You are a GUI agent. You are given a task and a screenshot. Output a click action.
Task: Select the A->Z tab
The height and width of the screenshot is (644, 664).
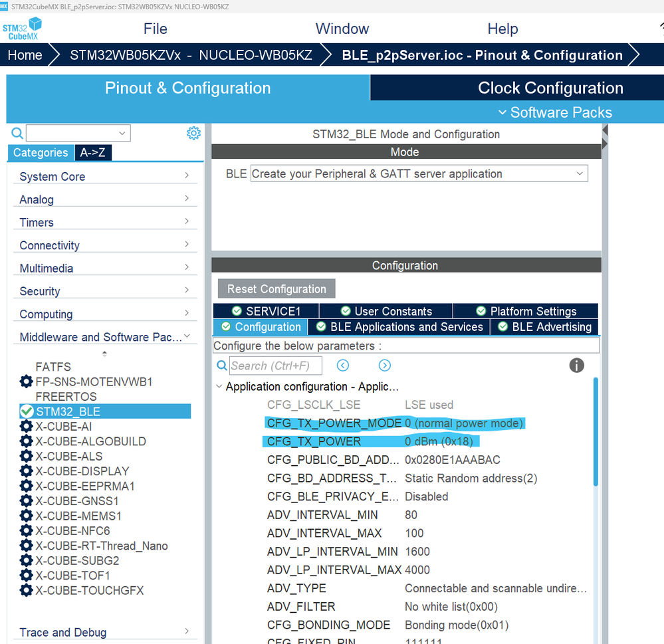(93, 152)
